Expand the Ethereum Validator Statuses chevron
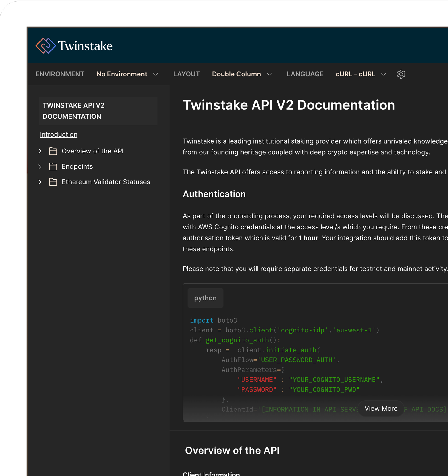The width and height of the screenshot is (448, 476). [40, 182]
